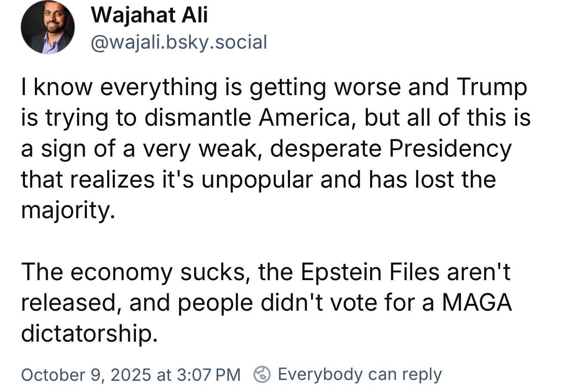Viewport: 568px width, 392px height.
Task: Click Wajahat Ali's profile avatar photo
Action: tap(47, 27)
